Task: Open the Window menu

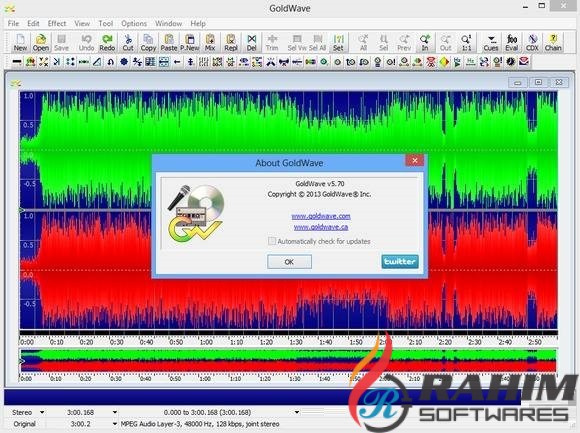Action: [168, 23]
